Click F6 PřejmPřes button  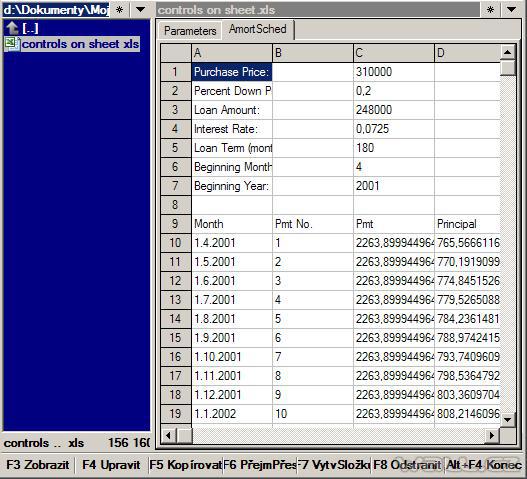pos(259,465)
